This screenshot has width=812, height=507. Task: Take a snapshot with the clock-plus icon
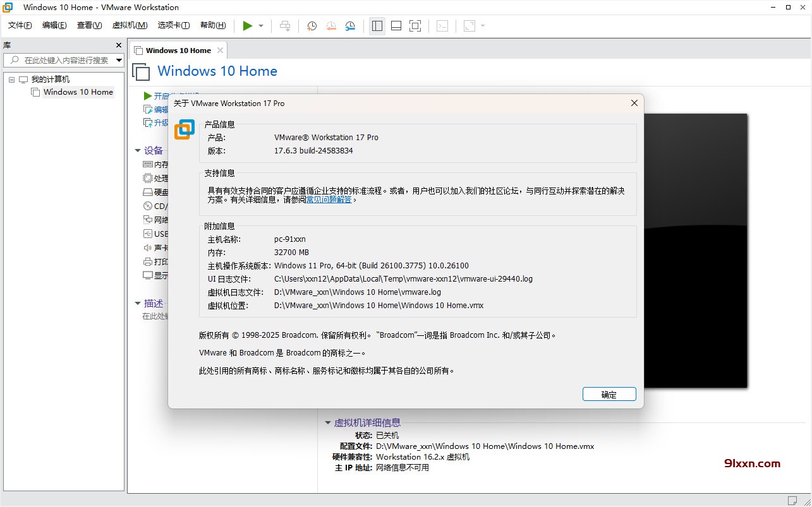pos(312,26)
